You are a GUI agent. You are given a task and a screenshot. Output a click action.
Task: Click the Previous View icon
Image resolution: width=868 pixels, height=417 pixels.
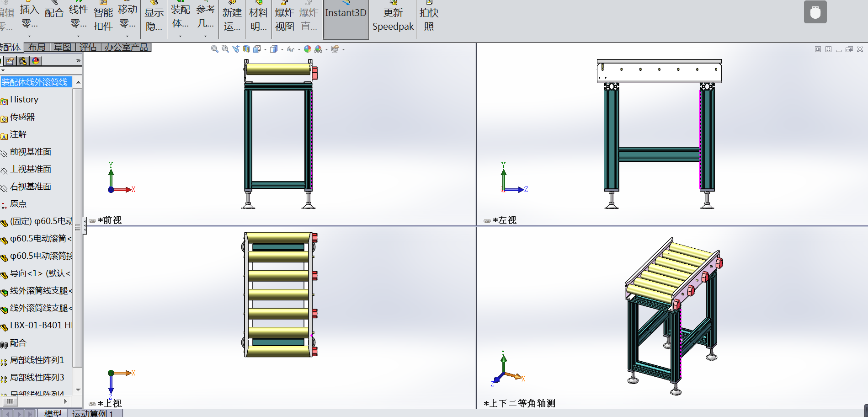(x=236, y=49)
